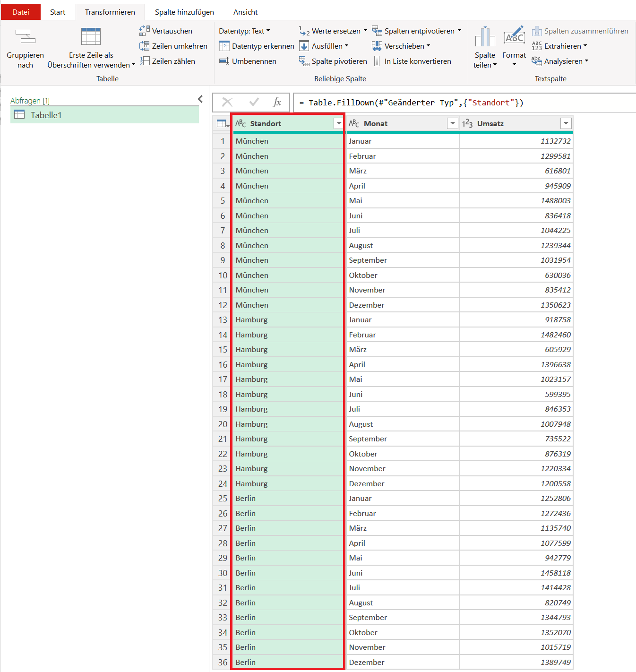Collapse the Abfragen pane chevron
The height and width of the screenshot is (672, 636).
(x=200, y=99)
